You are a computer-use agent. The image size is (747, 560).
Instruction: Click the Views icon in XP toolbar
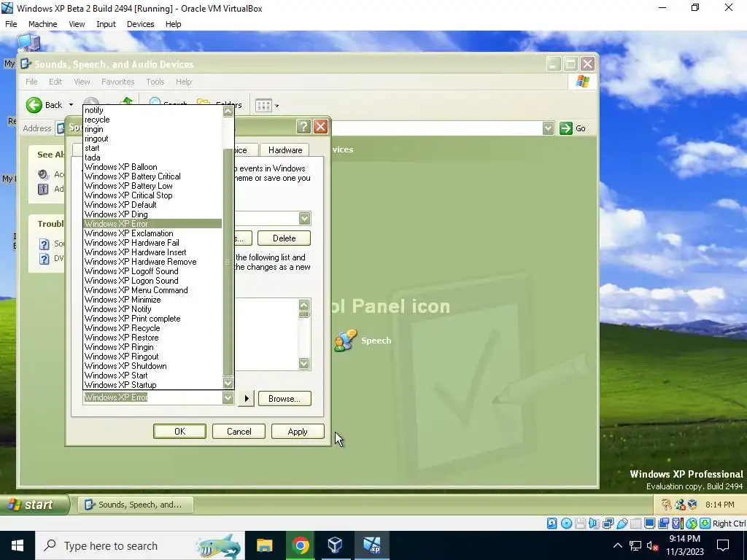[x=263, y=105]
